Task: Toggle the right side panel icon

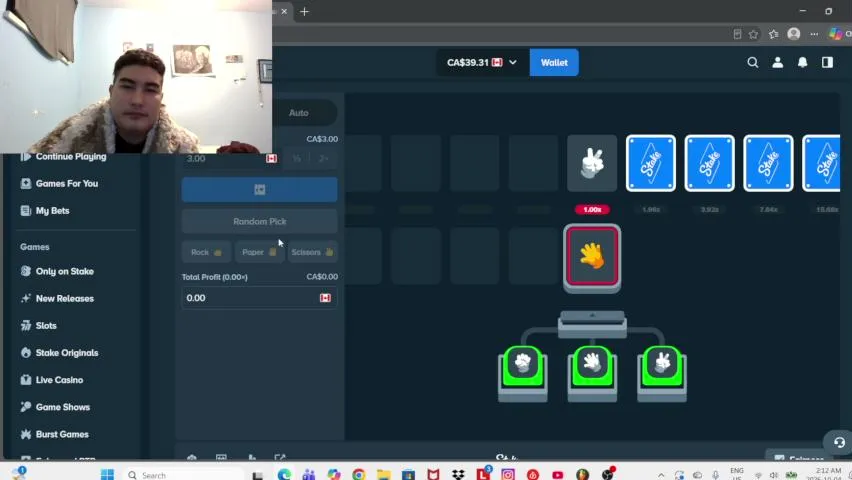Action: click(828, 63)
